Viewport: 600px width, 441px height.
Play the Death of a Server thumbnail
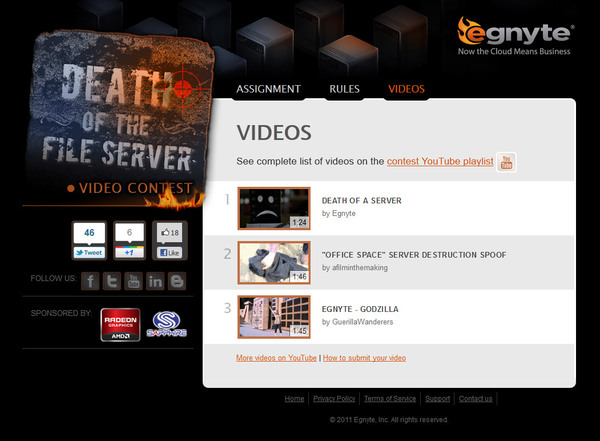point(274,208)
